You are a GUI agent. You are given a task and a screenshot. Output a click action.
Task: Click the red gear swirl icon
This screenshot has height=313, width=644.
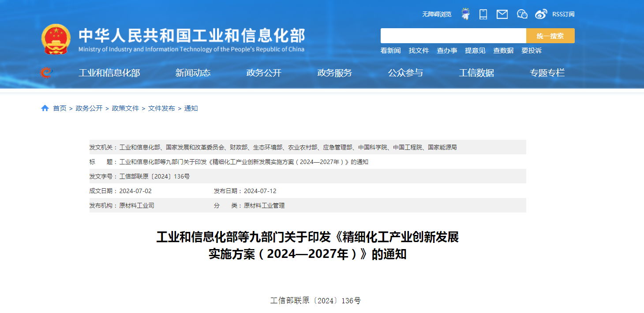pos(46,73)
